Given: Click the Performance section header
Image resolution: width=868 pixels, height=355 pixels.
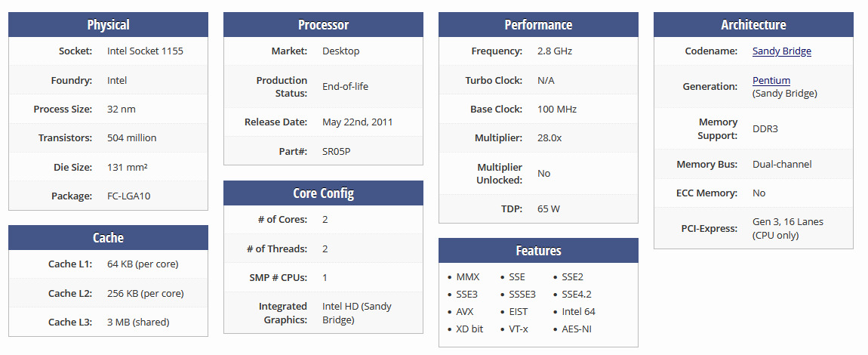Looking at the screenshot, I should point(538,25).
